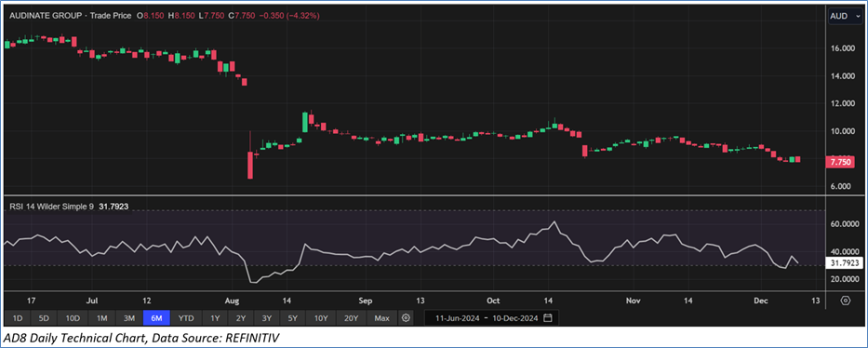Viewport: 868px width, 348px height.
Task: Select the 5D time range
Action: [45, 318]
